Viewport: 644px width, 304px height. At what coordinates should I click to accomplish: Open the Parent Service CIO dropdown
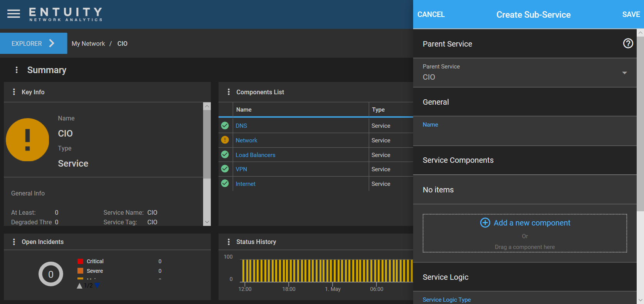point(525,73)
